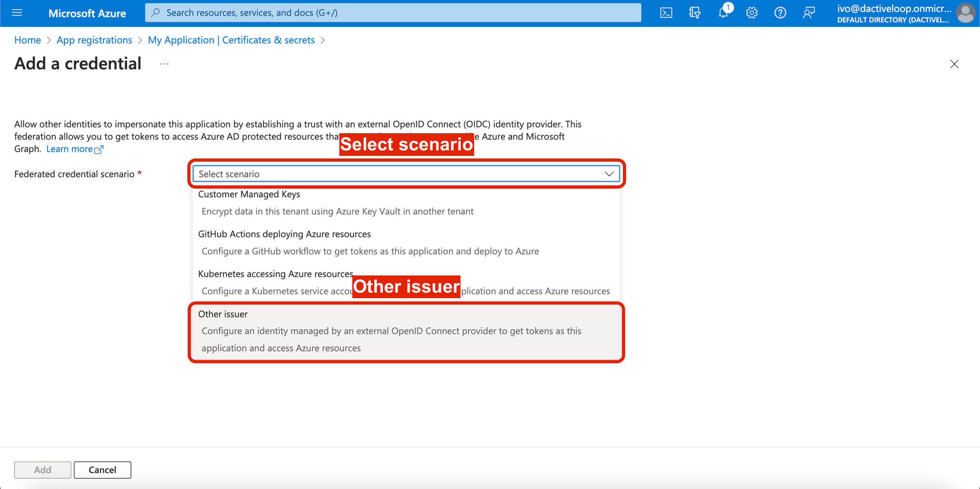
Task: Open My Application Certificates & secrets breadcrumb
Action: tap(231, 40)
